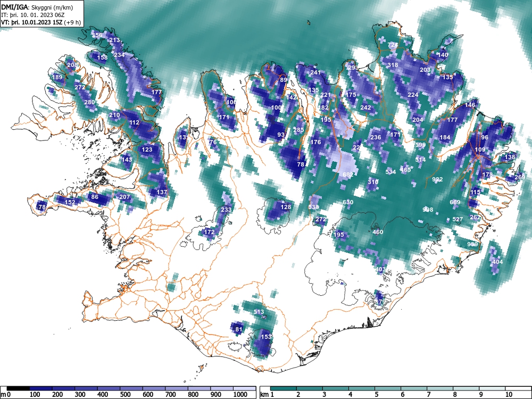Click the dark blue 100–200 m legend swatch
Image resolution: width=532 pixels, height=399 pixels.
(41, 388)
